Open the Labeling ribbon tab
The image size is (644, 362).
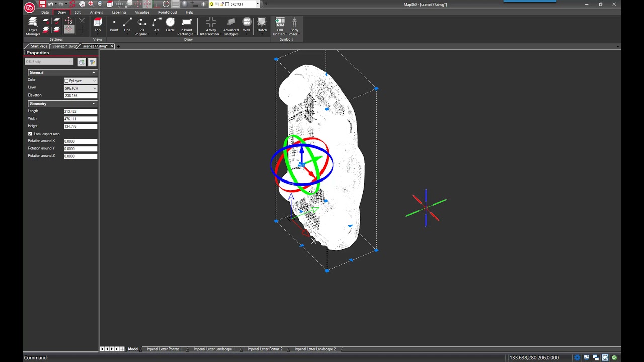tap(119, 12)
